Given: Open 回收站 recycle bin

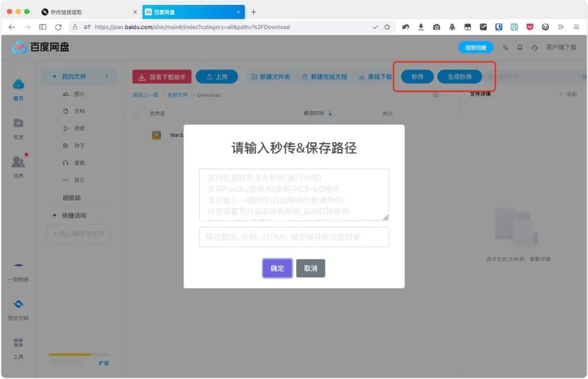Looking at the screenshot, I should pyautogui.click(x=72, y=198).
